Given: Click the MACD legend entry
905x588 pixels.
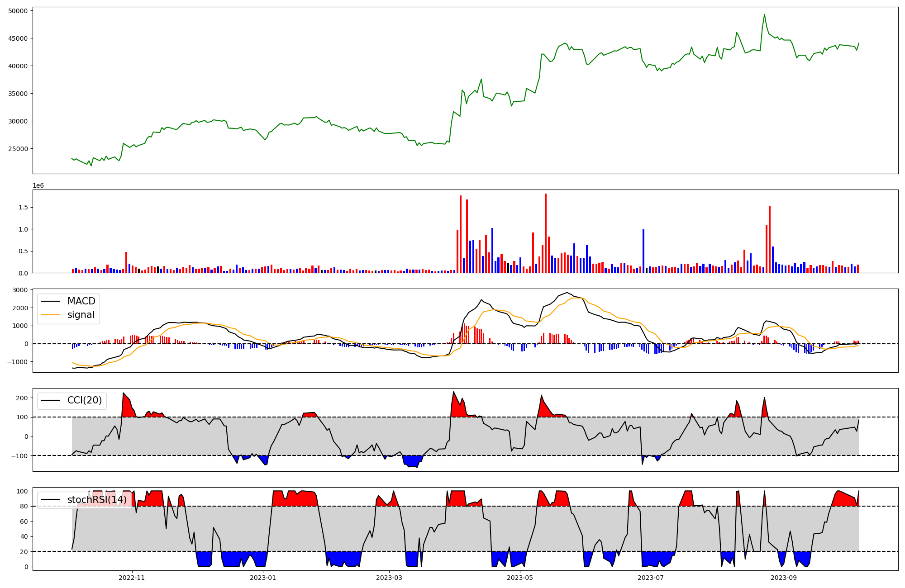Looking at the screenshot, I should click(x=81, y=301).
